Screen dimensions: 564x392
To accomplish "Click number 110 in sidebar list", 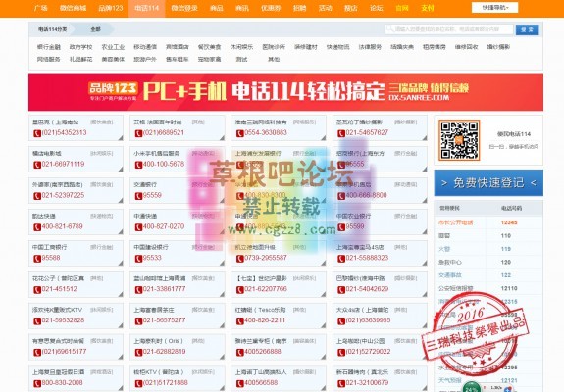I will pos(506,236).
